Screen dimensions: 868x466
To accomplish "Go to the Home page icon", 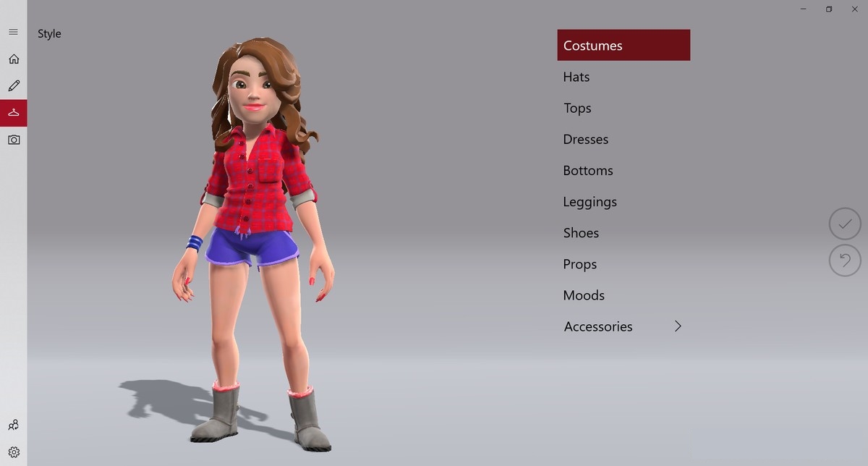I will pos(13,59).
